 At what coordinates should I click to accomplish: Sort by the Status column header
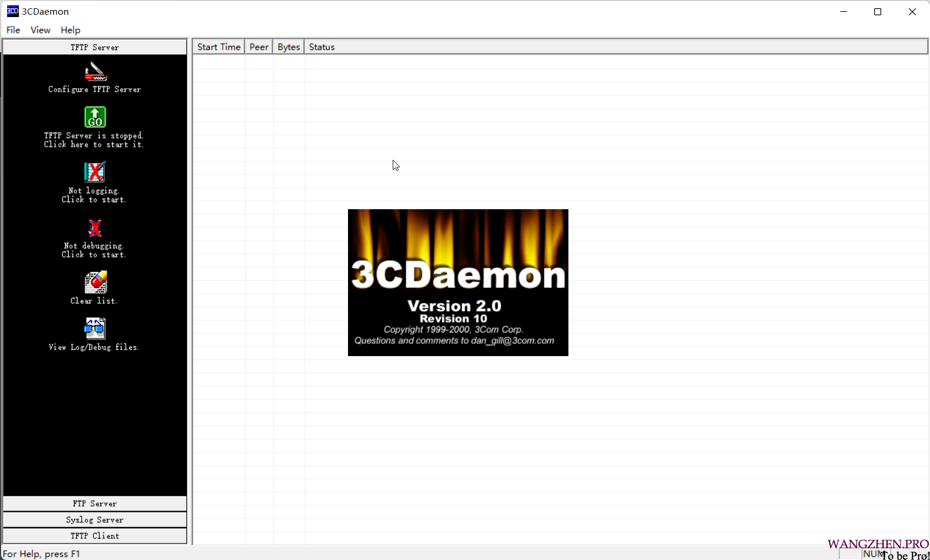pyautogui.click(x=616, y=47)
